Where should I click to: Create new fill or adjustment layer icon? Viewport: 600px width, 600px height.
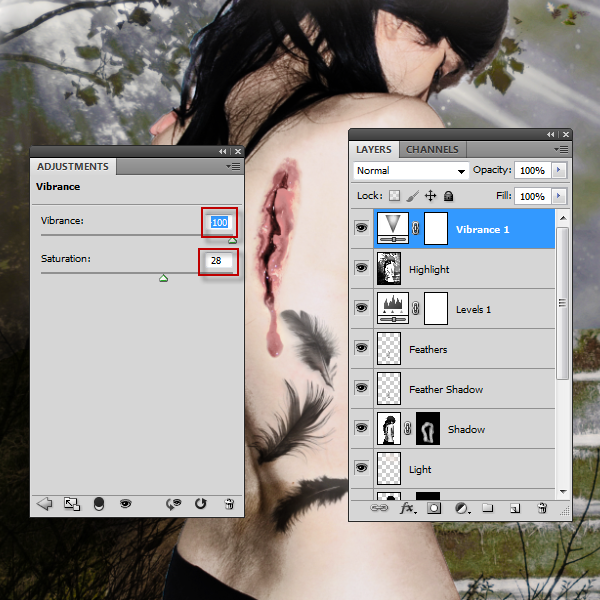tap(462, 508)
